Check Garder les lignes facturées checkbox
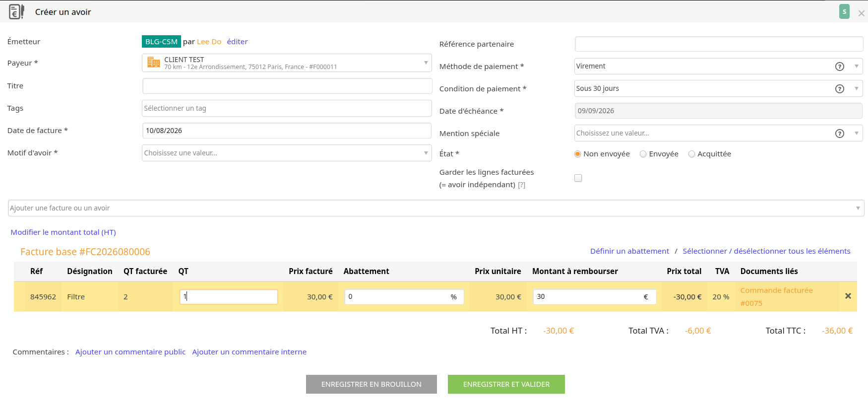868x420 pixels. [x=578, y=178]
